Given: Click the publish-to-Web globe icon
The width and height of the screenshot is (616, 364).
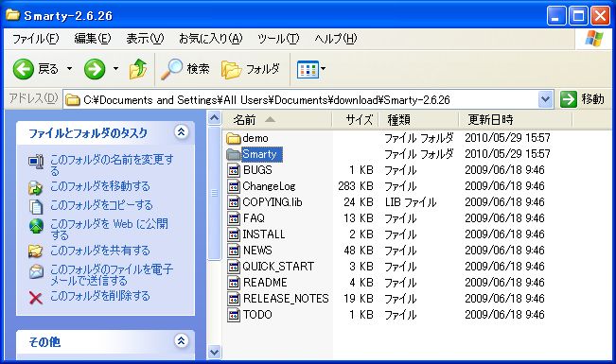Looking at the screenshot, I should click(x=36, y=226).
